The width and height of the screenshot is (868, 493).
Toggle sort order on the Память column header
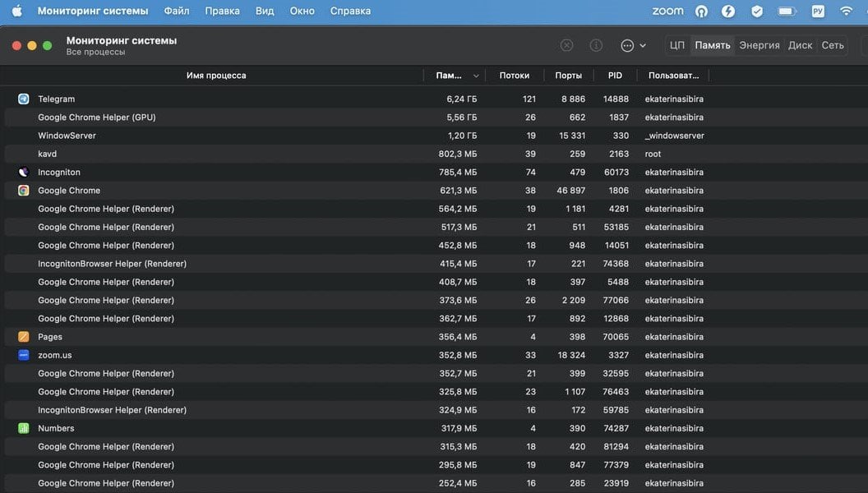tap(455, 76)
